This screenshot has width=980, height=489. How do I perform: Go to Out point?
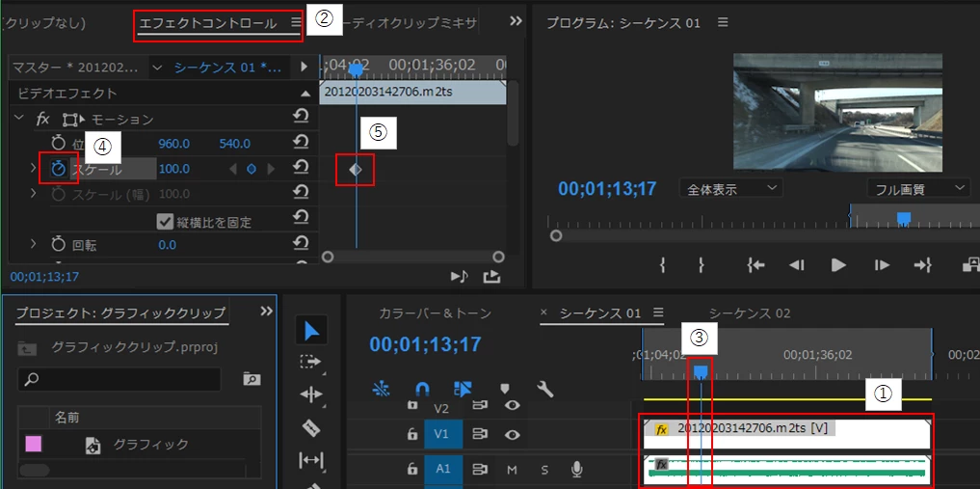pos(922,265)
